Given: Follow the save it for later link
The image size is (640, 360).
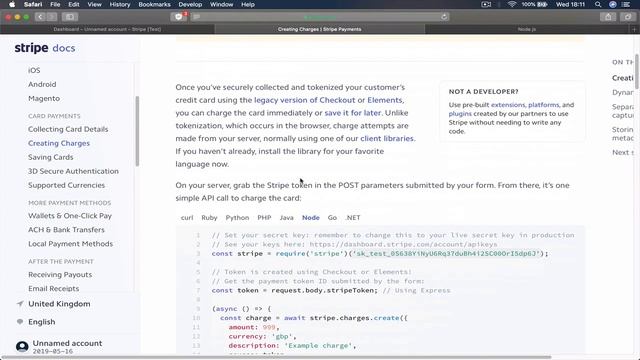Looking at the screenshot, I should (x=353, y=113).
